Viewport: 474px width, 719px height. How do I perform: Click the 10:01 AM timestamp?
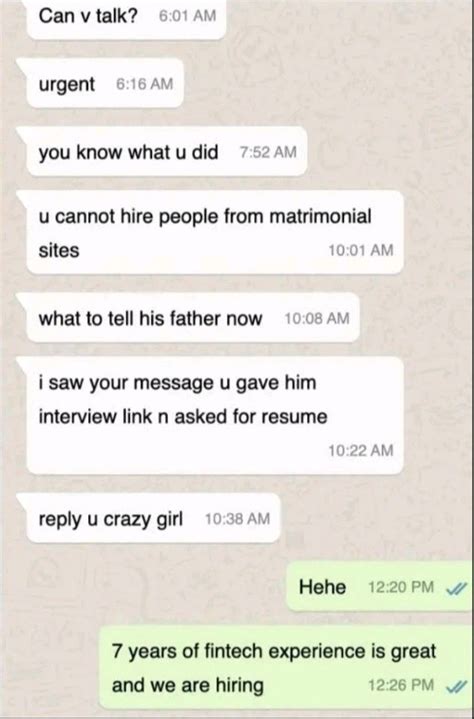tap(361, 250)
